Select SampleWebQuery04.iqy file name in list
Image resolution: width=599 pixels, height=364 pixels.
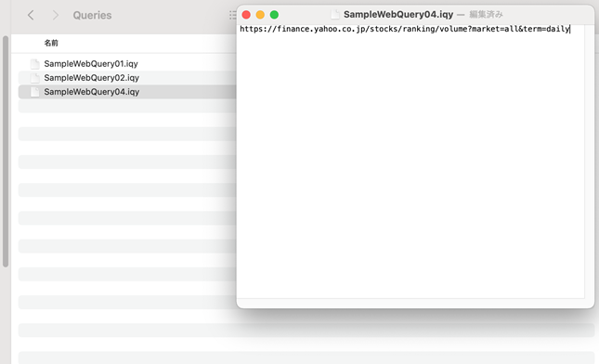[92, 92]
